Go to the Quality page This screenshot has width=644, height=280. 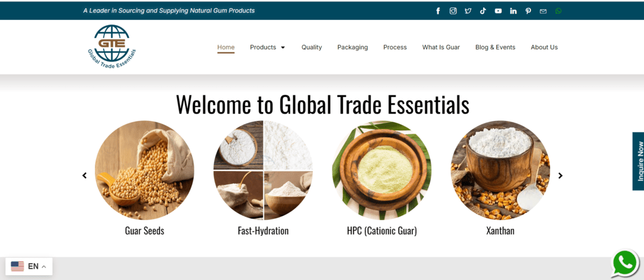(312, 47)
